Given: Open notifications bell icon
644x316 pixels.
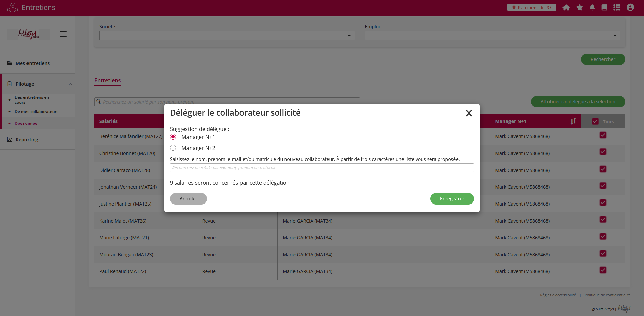Looking at the screenshot, I should point(592,8).
